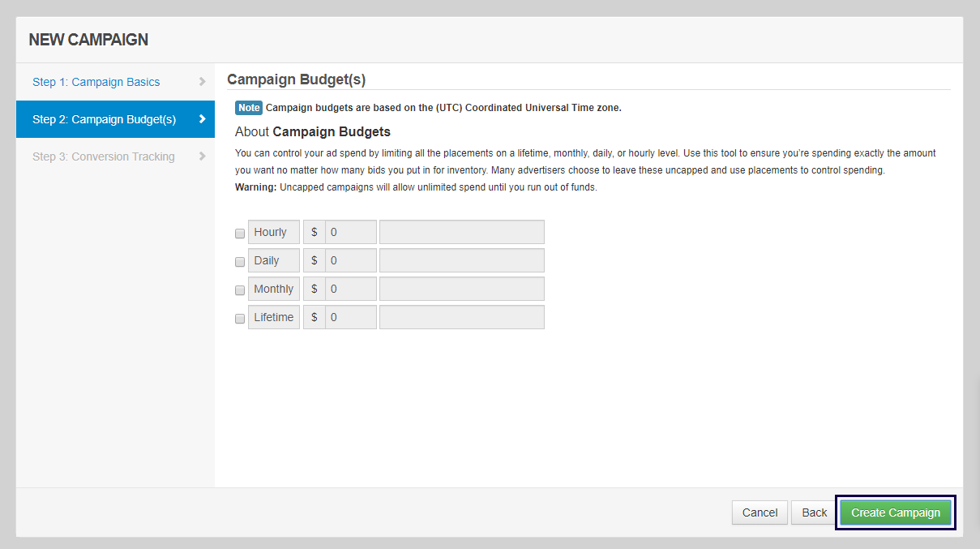Image resolution: width=980 pixels, height=549 pixels.
Task: Click the Hourly dollar amount field
Action: [349, 231]
